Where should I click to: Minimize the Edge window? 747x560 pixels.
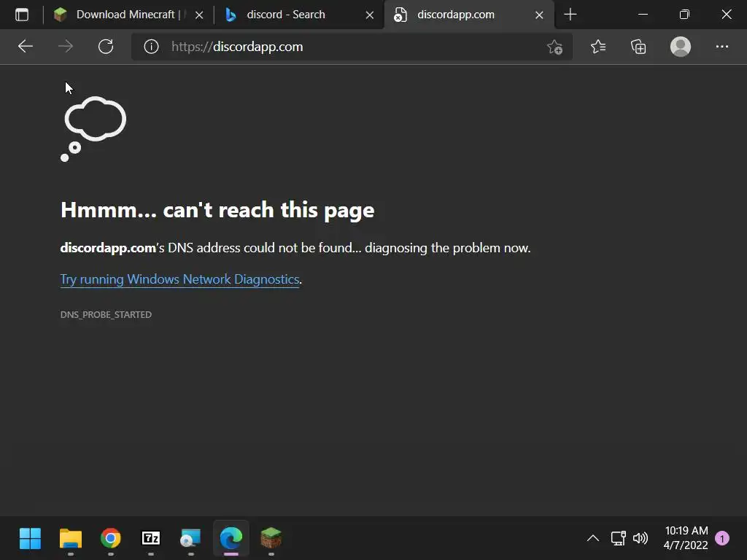click(x=643, y=15)
